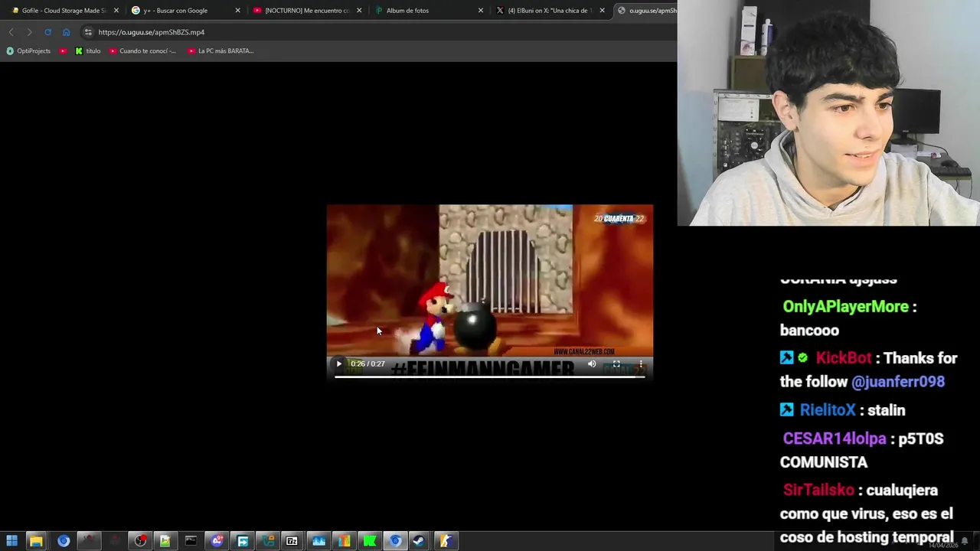Open the Windows Start menu
Viewport: 980px width, 551px height.
[x=11, y=541]
